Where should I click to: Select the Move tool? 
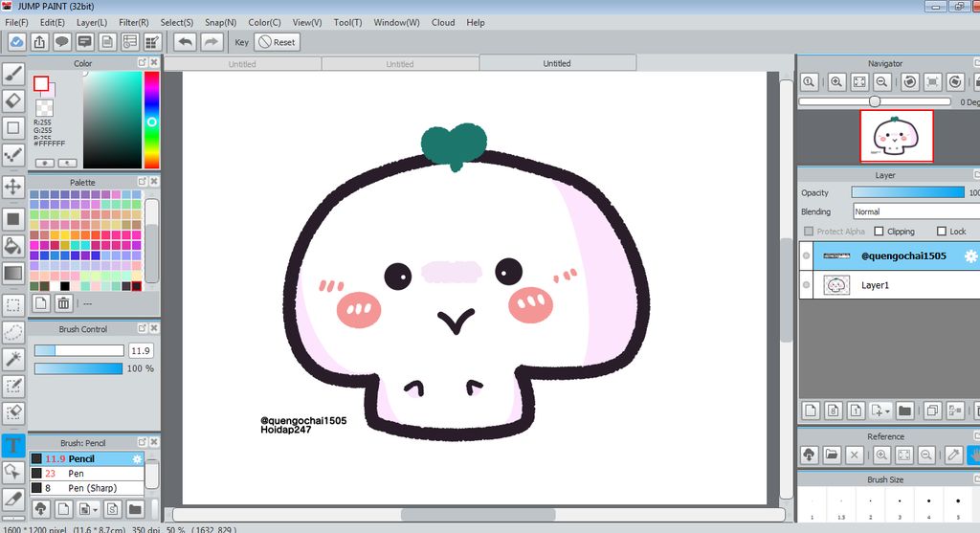13,187
